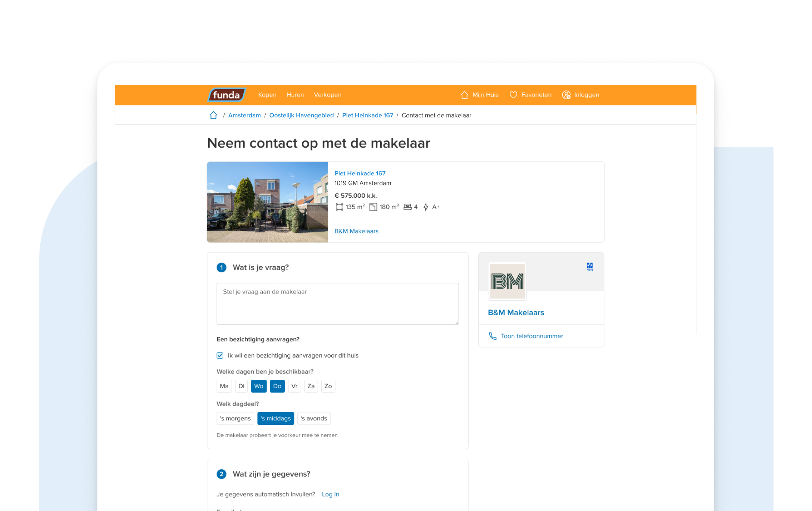This screenshot has height=511, width=812.
Task: Click the Inloggen user icon
Action: pos(566,95)
